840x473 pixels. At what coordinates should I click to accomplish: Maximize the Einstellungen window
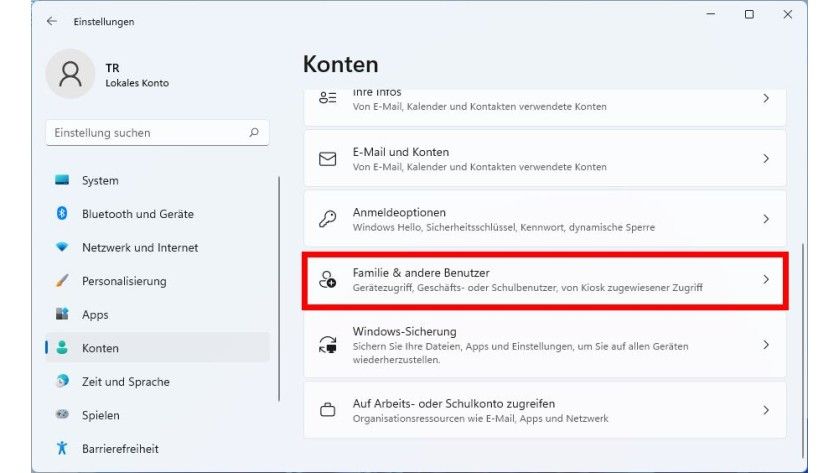coord(749,14)
